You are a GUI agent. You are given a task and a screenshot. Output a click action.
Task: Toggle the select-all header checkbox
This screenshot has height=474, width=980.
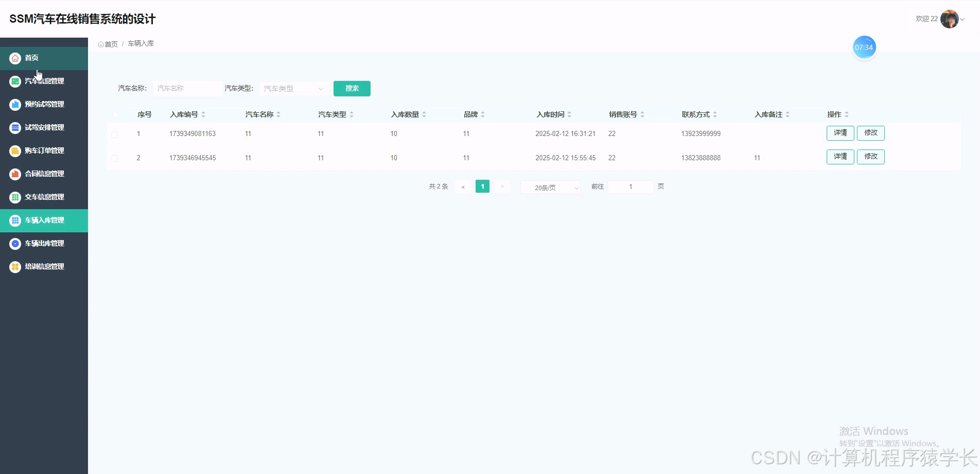tap(115, 115)
